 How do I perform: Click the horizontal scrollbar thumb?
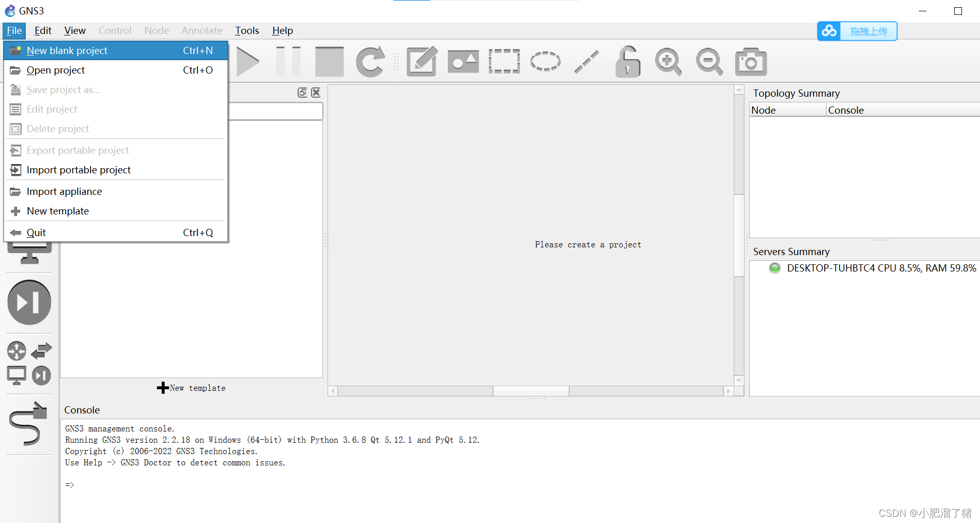531,391
